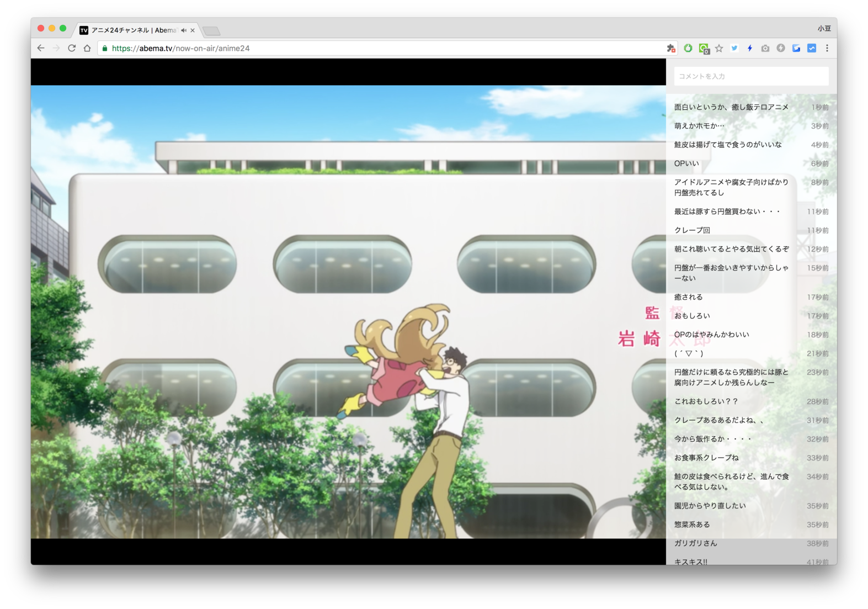
Task: Minimize the Chrome window with yellow button
Action: (52, 28)
